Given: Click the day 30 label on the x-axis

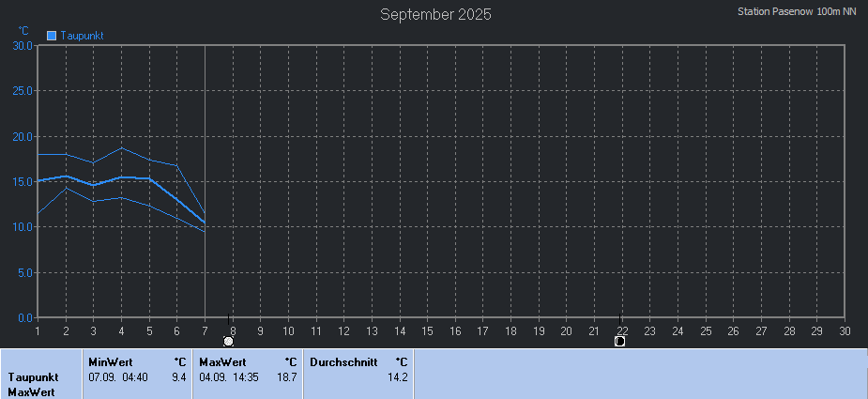Looking at the screenshot, I should [x=845, y=330].
